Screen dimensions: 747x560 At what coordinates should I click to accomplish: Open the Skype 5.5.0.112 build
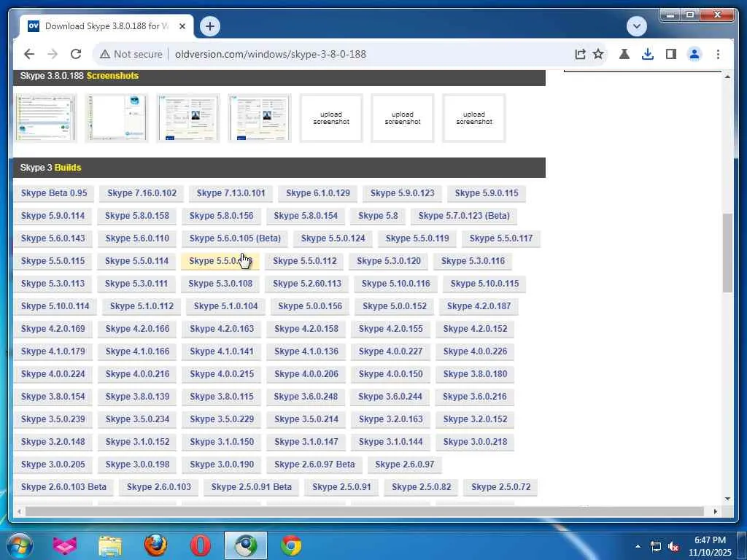point(305,261)
